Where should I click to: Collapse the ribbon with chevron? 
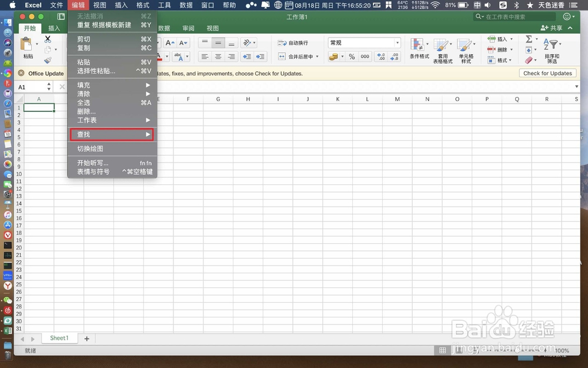coord(570,28)
